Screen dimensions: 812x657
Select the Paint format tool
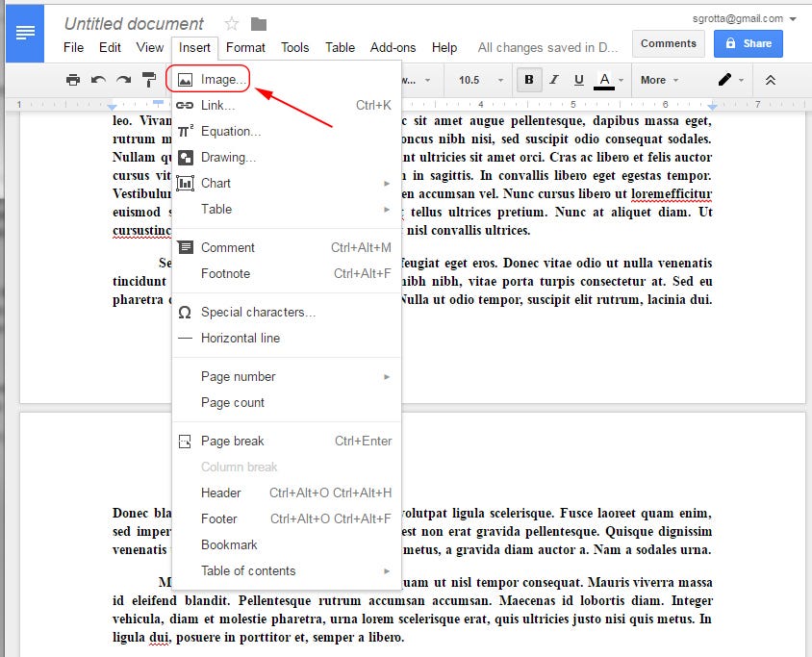tap(149, 80)
